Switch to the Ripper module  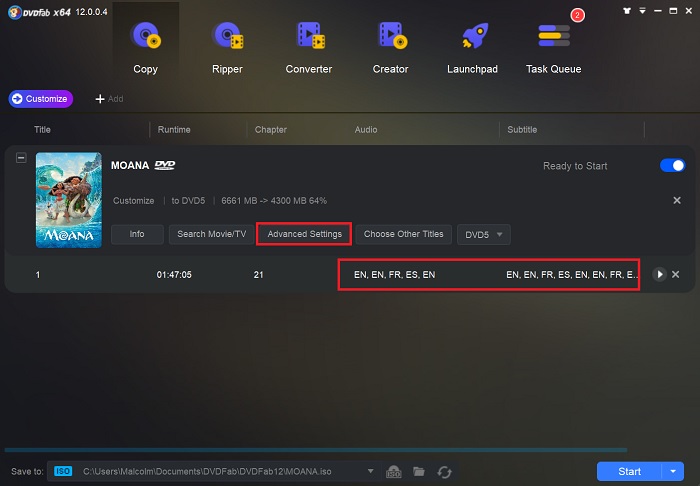coord(227,47)
